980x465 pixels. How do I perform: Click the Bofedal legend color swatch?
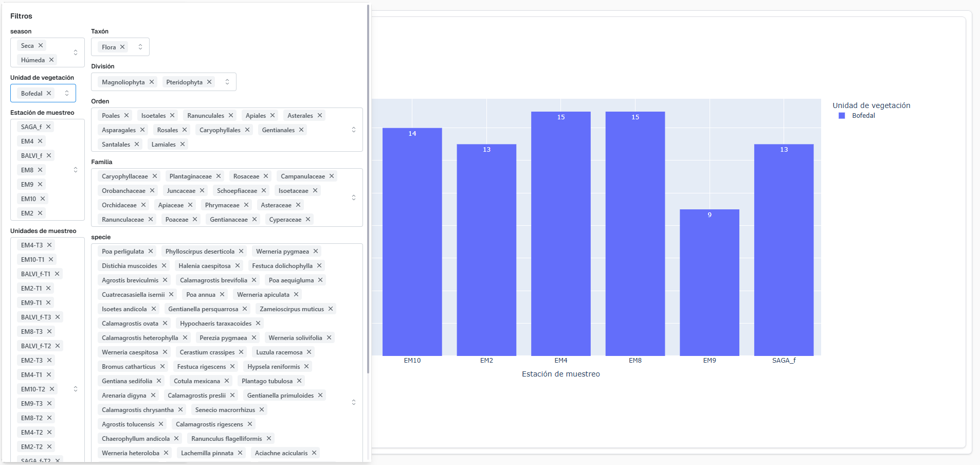(842, 116)
